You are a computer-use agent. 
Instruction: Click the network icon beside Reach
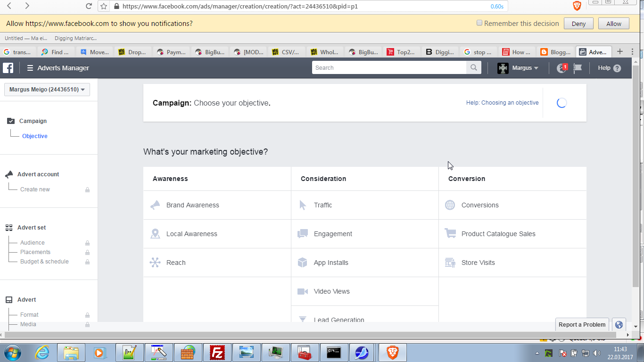155,263
